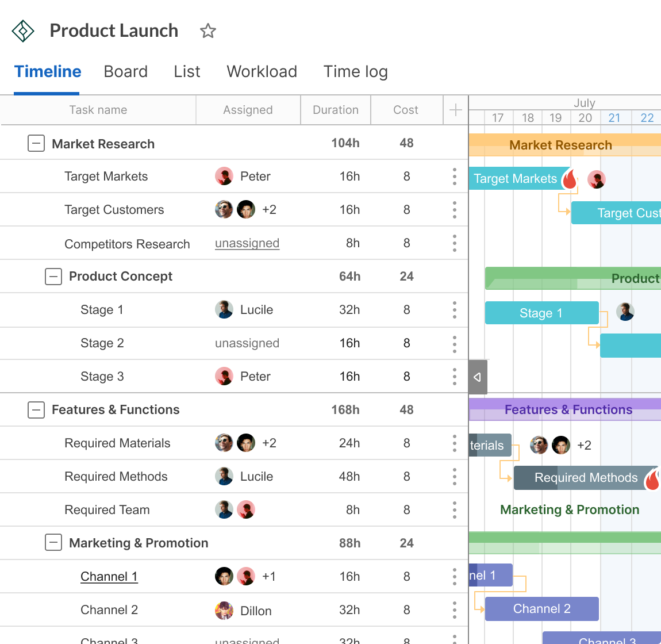Switch to the Workload tab
Image resolution: width=661 pixels, height=644 pixels.
[x=262, y=72]
